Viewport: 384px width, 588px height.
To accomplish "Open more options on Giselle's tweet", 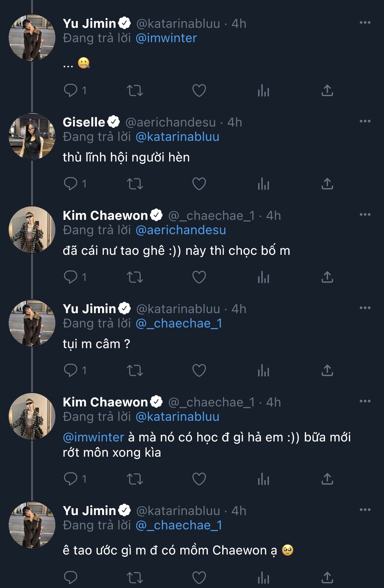I will point(365,121).
